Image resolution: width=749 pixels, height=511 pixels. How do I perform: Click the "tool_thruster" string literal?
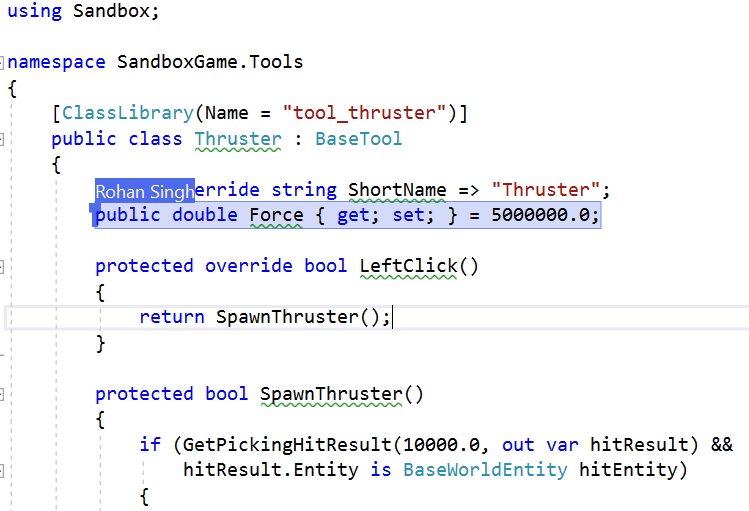coord(364,113)
